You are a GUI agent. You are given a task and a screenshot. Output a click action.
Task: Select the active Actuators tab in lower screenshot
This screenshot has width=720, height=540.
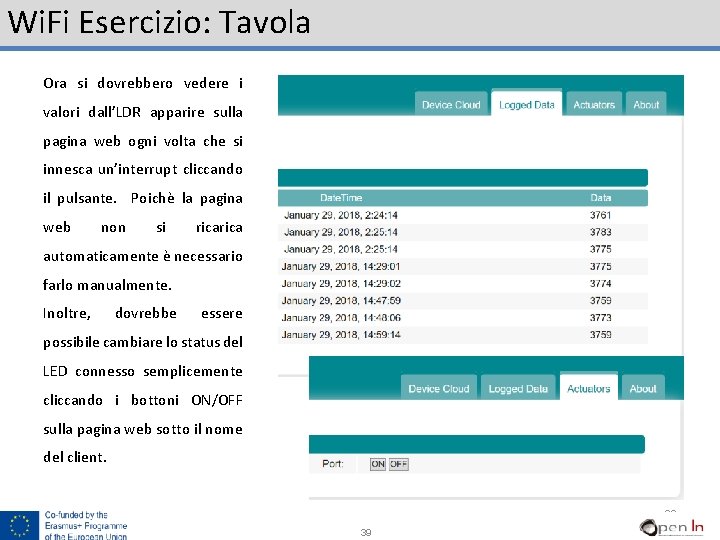588,387
